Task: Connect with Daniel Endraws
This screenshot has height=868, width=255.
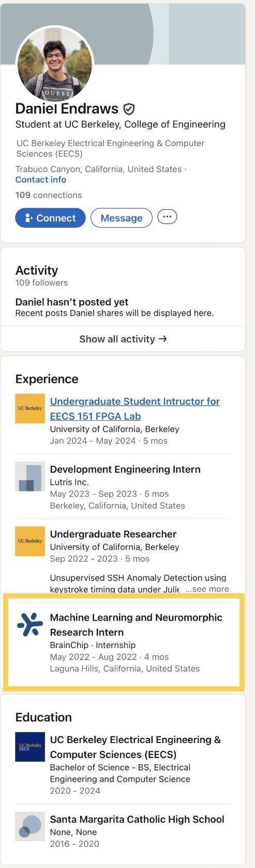Action: pos(50,218)
